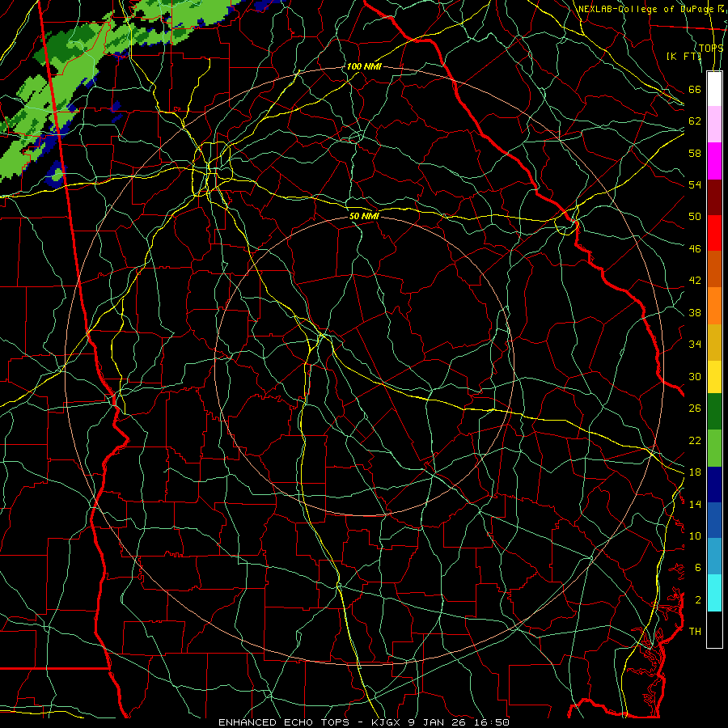Click the light pink 62 kft legend color
Screen dimensions: 728x728
pos(714,124)
